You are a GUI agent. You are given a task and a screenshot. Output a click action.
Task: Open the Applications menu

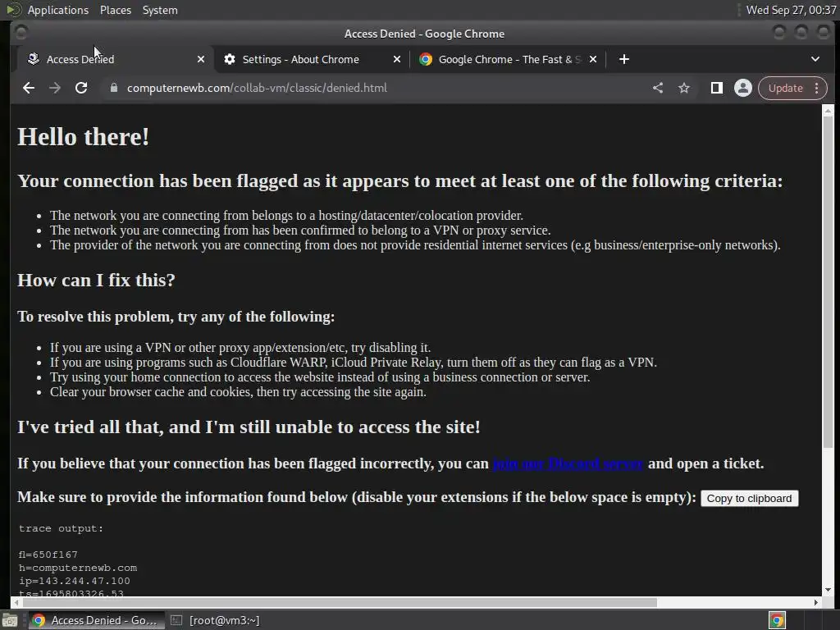58,10
